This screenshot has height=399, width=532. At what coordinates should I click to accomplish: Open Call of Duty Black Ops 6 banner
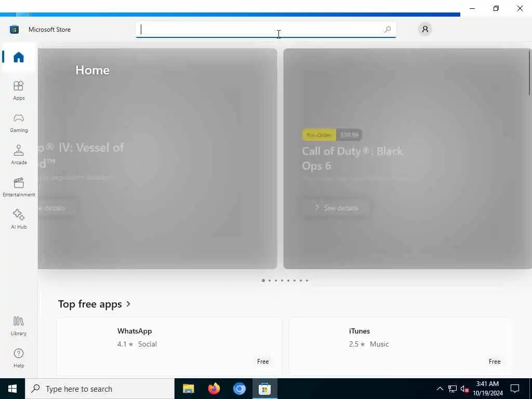click(407, 158)
